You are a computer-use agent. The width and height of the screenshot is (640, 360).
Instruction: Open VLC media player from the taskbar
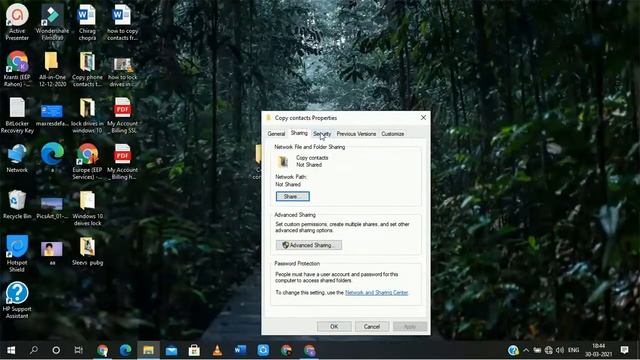pyautogui.click(x=217, y=350)
